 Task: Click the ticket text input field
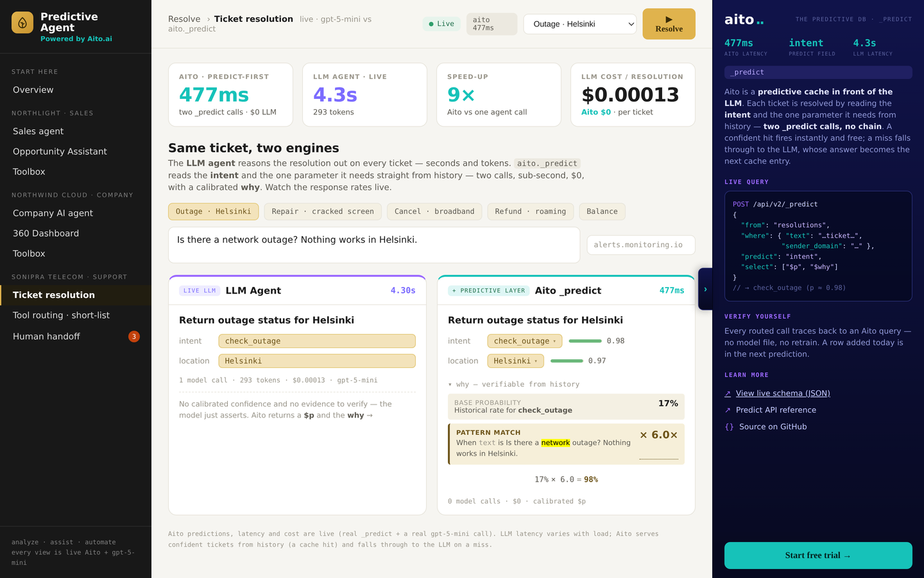(x=374, y=245)
